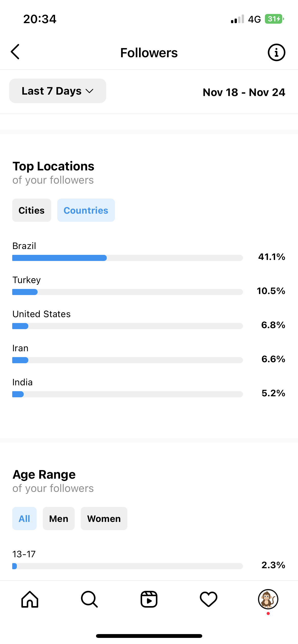The height and width of the screenshot is (644, 298).
Task: Tap the Brazil country label
Action: [x=24, y=246]
